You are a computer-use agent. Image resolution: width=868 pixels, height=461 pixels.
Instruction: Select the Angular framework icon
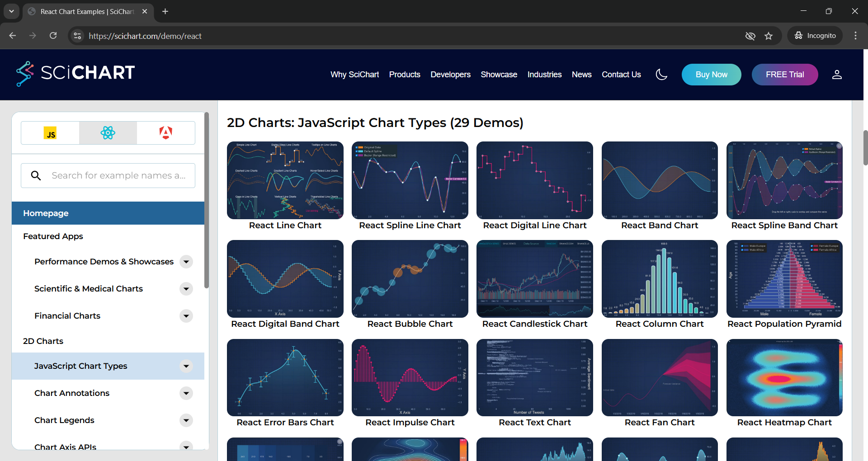point(165,133)
